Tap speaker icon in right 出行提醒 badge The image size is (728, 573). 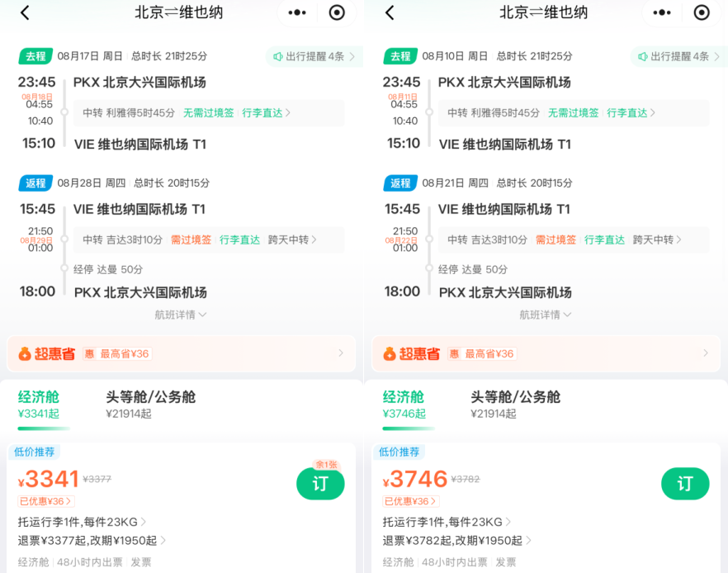click(x=642, y=57)
